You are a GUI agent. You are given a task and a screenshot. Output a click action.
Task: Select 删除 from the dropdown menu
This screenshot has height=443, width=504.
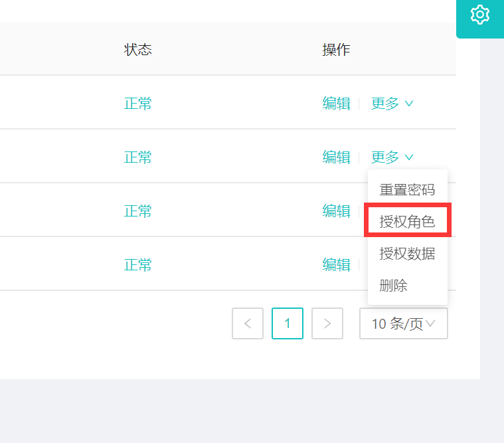click(x=407, y=285)
